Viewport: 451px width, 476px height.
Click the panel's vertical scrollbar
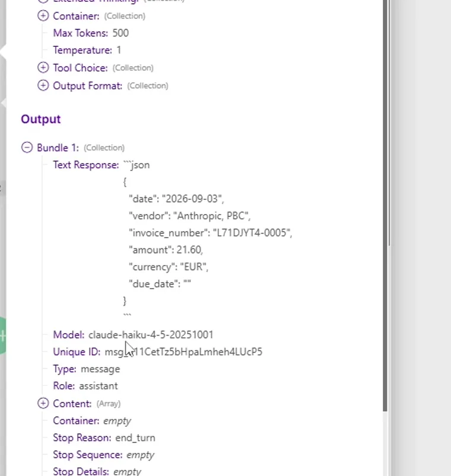tap(385, 206)
